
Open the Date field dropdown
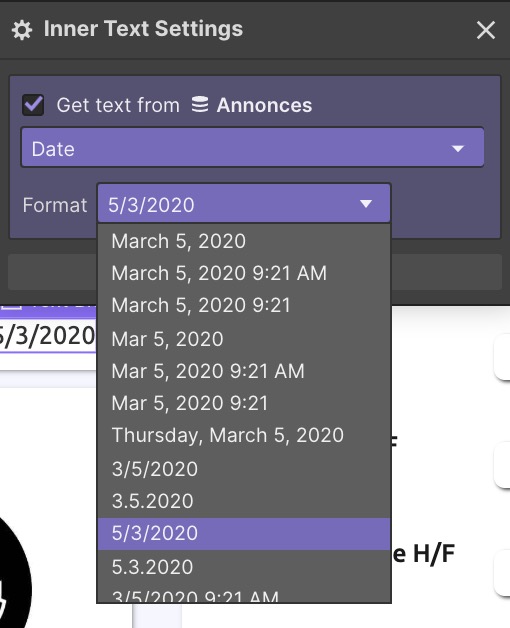(252, 147)
